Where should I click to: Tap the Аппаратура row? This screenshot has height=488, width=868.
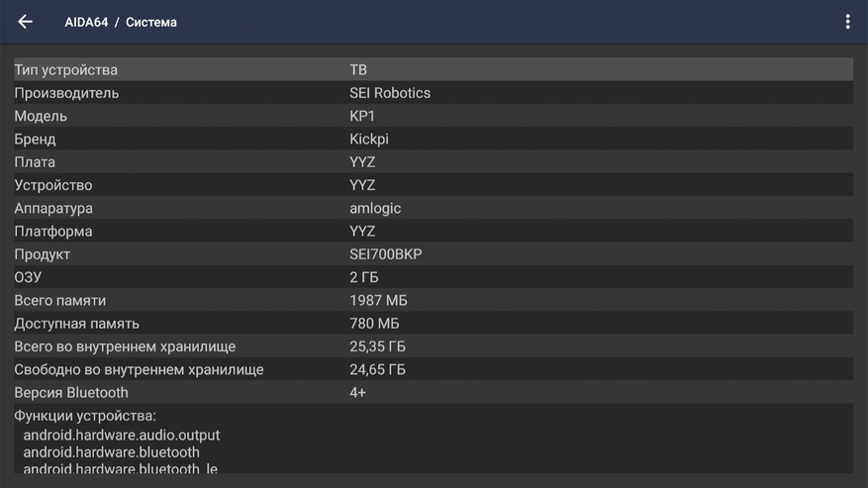click(433, 208)
